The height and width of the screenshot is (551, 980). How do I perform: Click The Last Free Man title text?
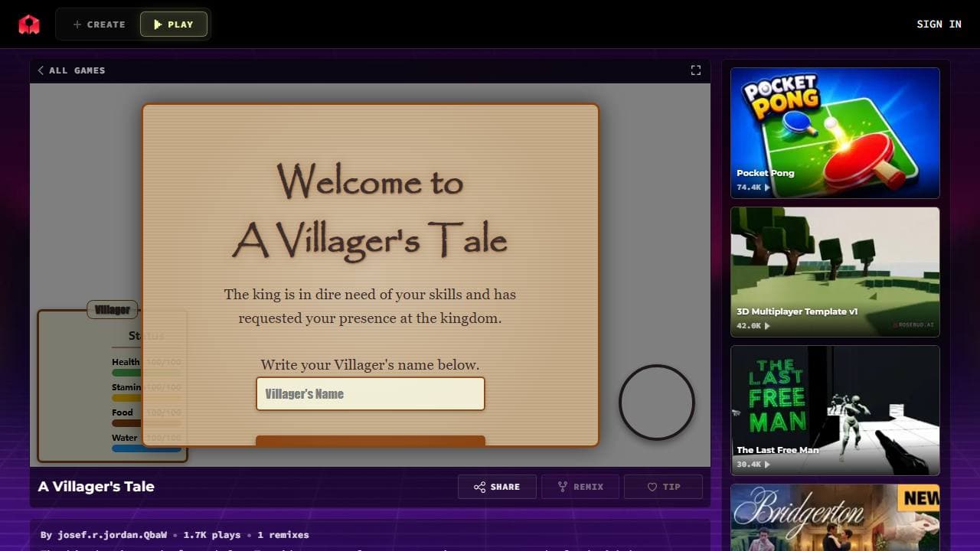(x=778, y=450)
